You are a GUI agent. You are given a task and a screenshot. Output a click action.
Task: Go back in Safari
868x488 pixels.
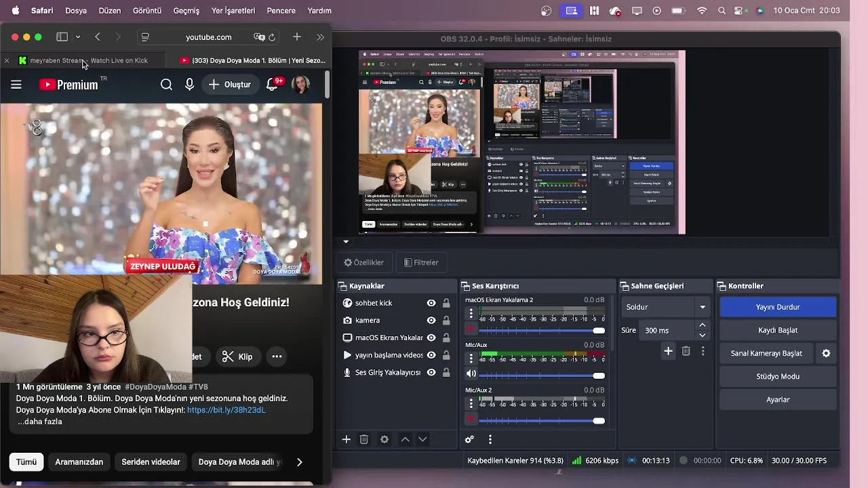pos(98,37)
